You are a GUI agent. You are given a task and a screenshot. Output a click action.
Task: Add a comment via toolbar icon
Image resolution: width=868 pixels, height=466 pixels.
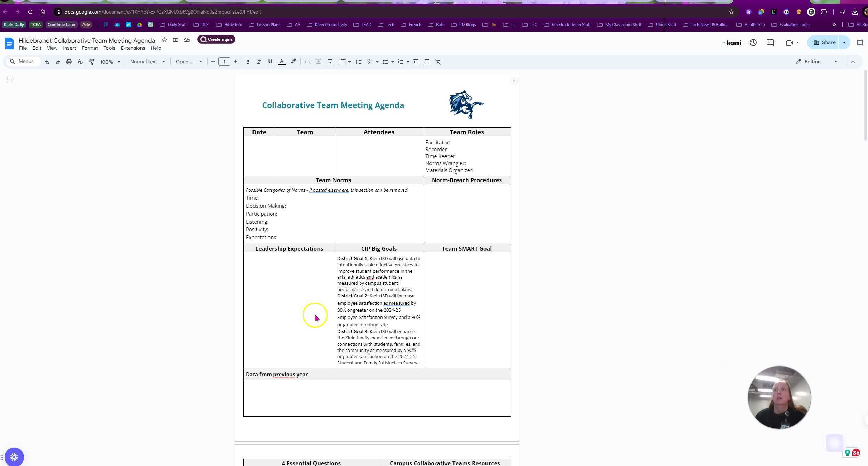tap(319, 62)
